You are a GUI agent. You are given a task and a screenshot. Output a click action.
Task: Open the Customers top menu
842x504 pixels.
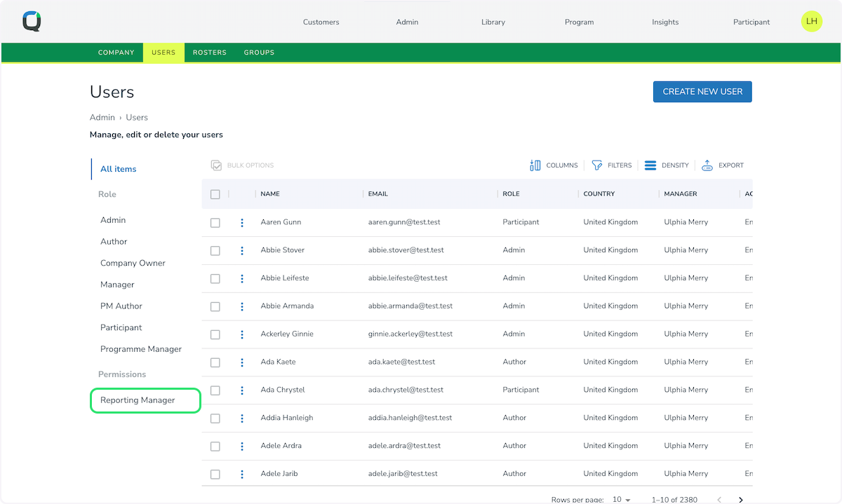tap(321, 22)
